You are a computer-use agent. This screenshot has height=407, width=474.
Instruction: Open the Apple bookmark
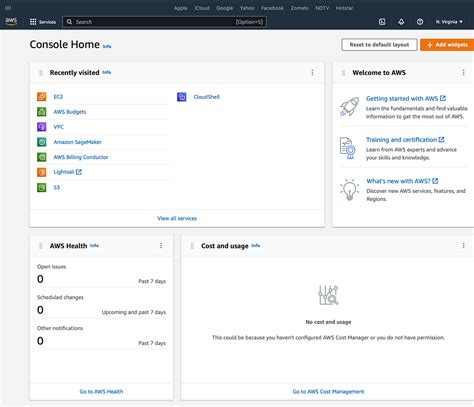point(181,8)
